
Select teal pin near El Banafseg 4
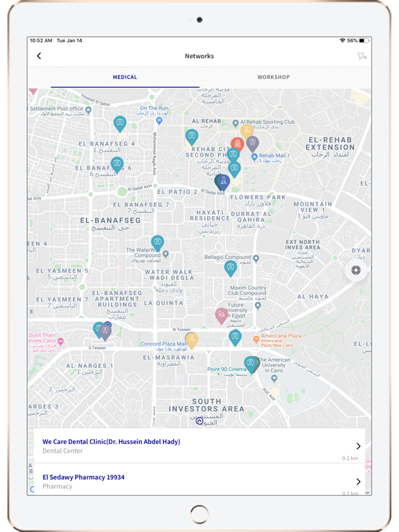tap(120, 124)
